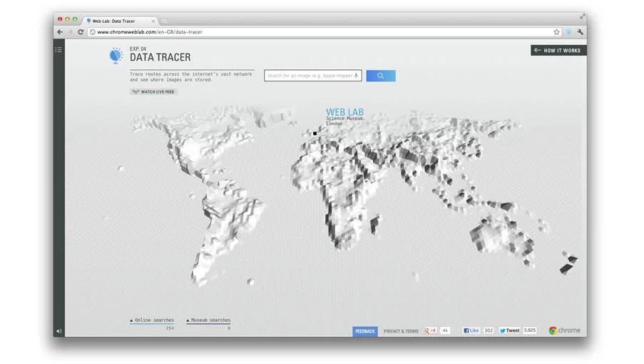Image resolution: width=644 pixels, height=364 pixels.
Task: Bookmark page with the star icon
Action: pyautogui.click(x=556, y=32)
